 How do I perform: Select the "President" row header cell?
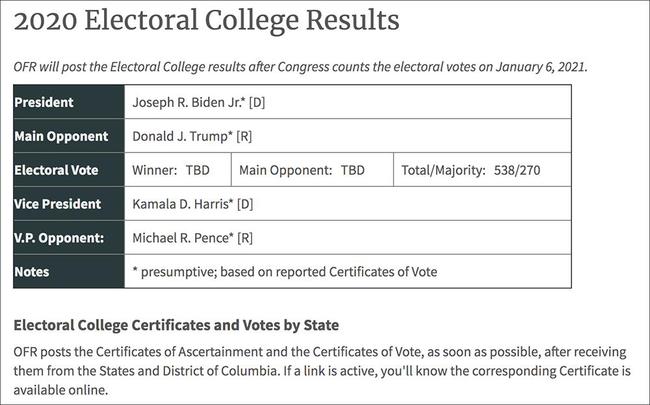(x=69, y=102)
